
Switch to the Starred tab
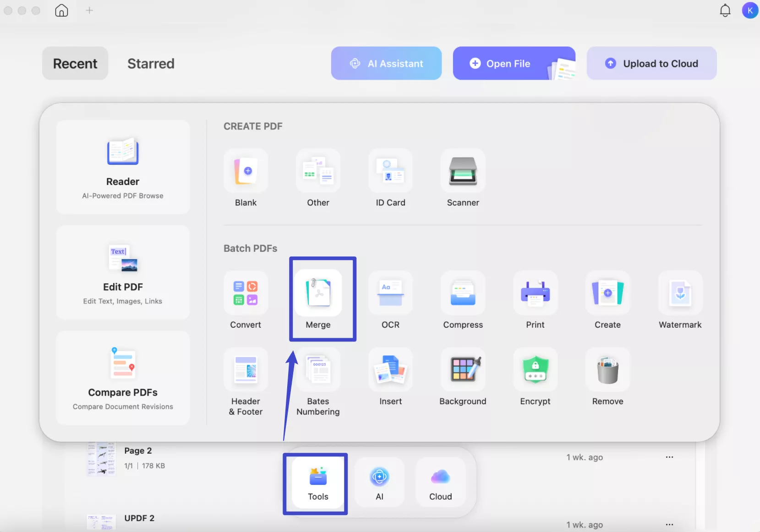pyautogui.click(x=151, y=63)
